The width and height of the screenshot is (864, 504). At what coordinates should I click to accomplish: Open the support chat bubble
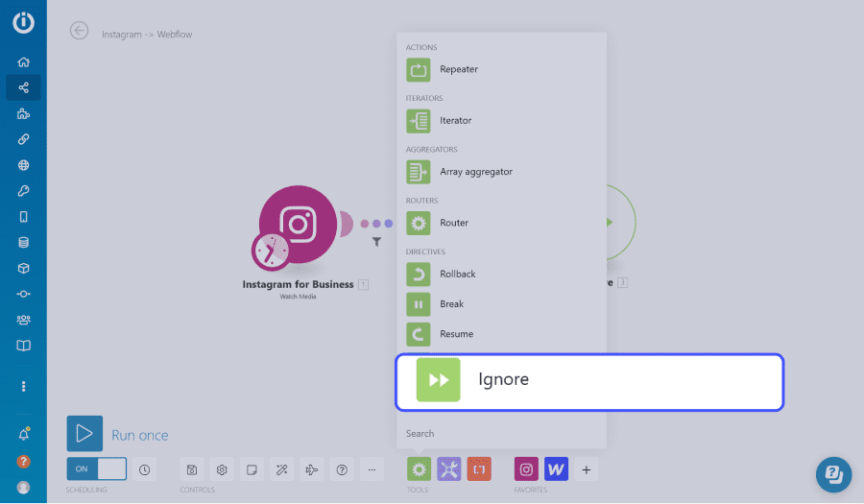(833, 474)
